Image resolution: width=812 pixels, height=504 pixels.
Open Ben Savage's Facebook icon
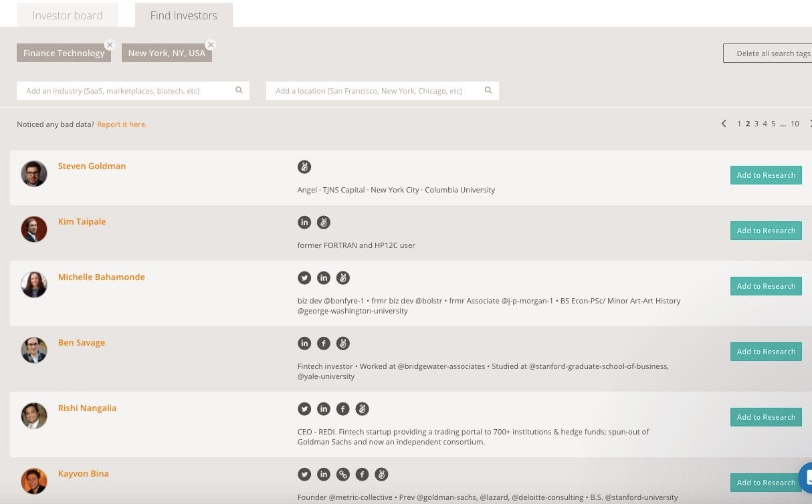(324, 344)
